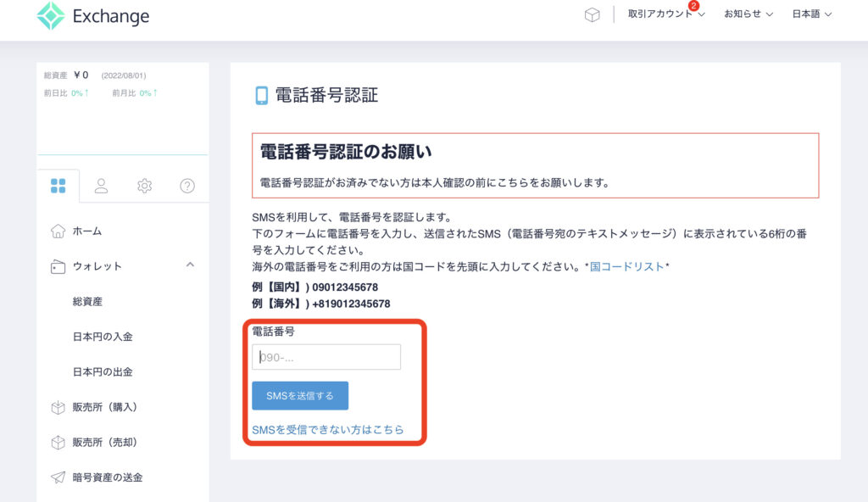Open the 取引アカウント dropdown
Screen dimensions: 868x502
(x=665, y=14)
